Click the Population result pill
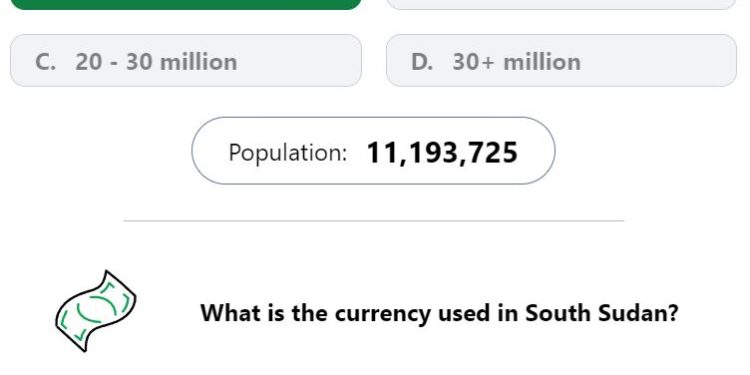Image resolution: width=750 pixels, height=375 pixels. click(373, 151)
